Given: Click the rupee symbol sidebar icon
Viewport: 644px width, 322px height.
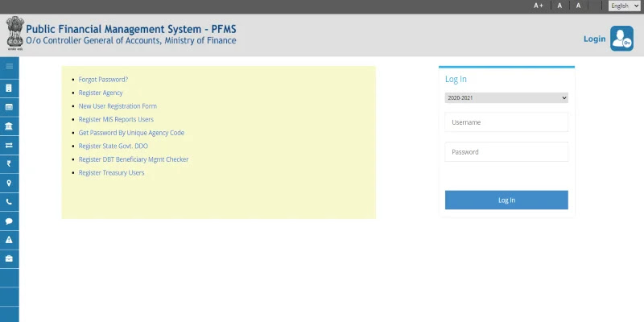Looking at the screenshot, I should pyautogui.click(x=9, y=164).
